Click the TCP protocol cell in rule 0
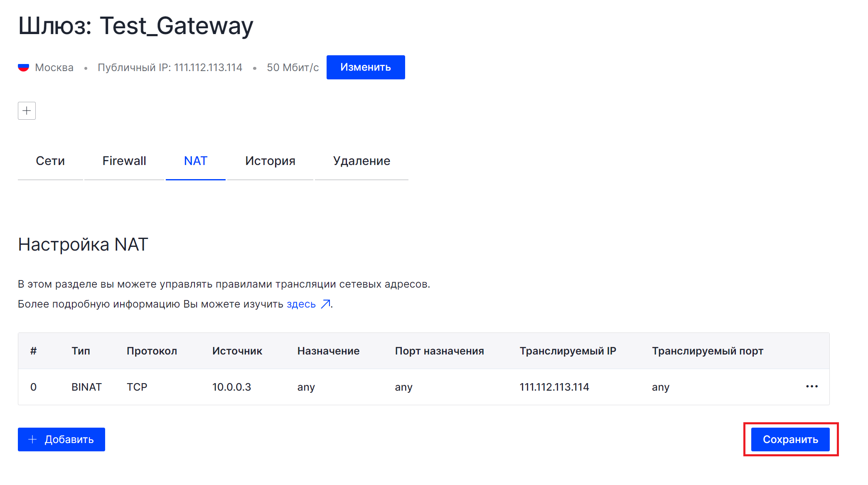 (137, 387)
